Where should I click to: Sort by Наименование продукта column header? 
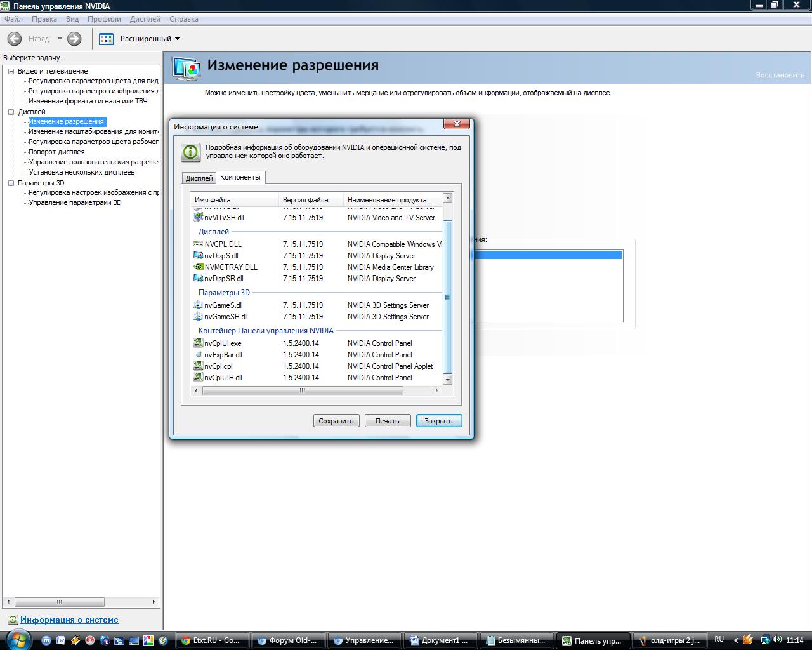pos(393,199)
